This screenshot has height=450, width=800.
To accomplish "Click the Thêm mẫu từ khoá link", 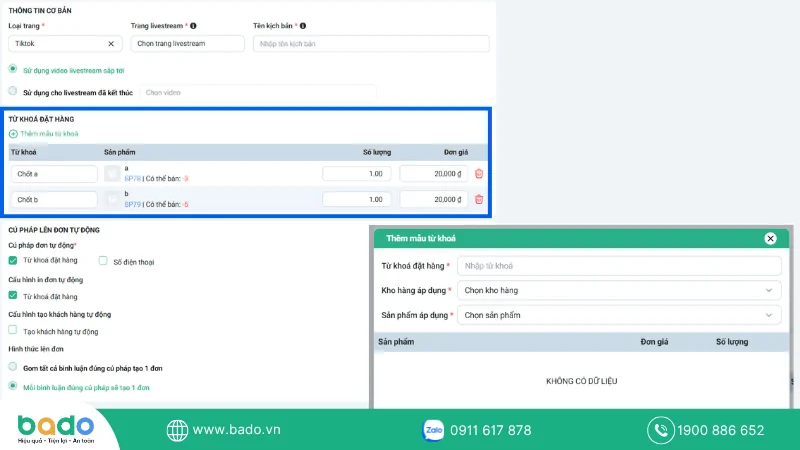I will (x=49, y=134).
